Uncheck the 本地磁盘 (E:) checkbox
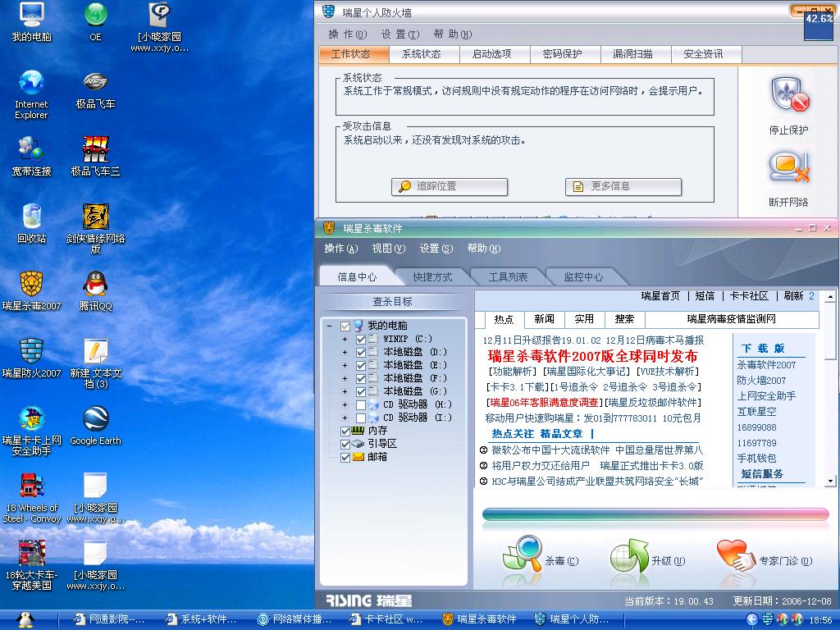 pyautogui.click(x=361, y=365)
